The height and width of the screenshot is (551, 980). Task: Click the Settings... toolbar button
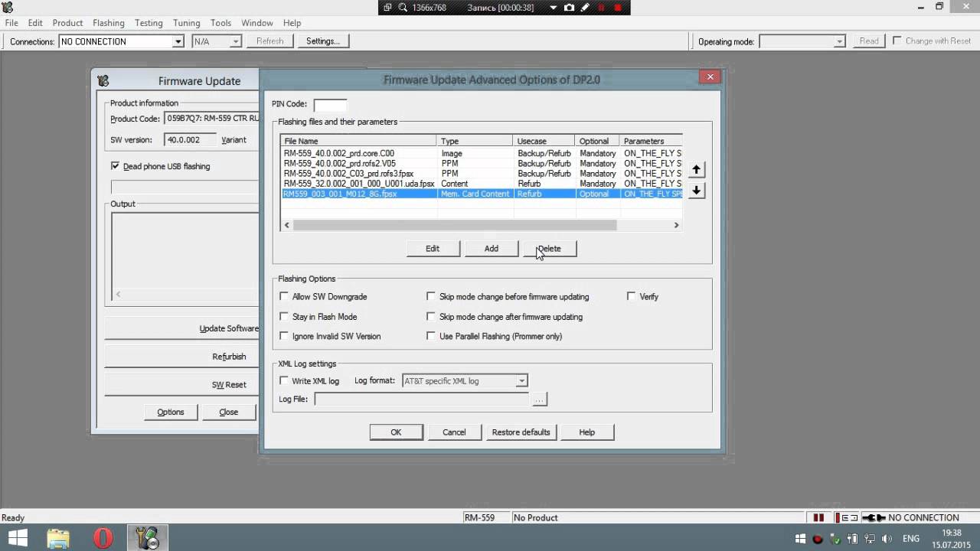coord(323,41)
